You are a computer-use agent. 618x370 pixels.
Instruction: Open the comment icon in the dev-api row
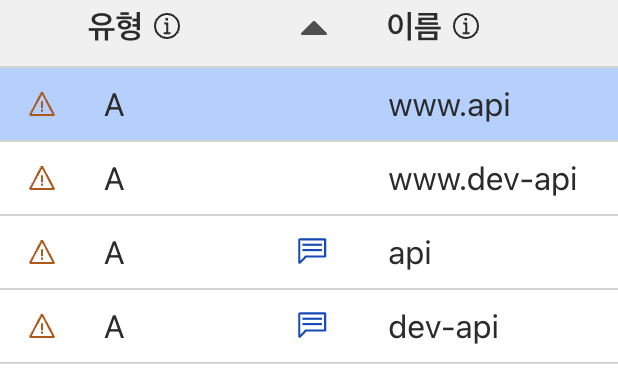(312, 325)
